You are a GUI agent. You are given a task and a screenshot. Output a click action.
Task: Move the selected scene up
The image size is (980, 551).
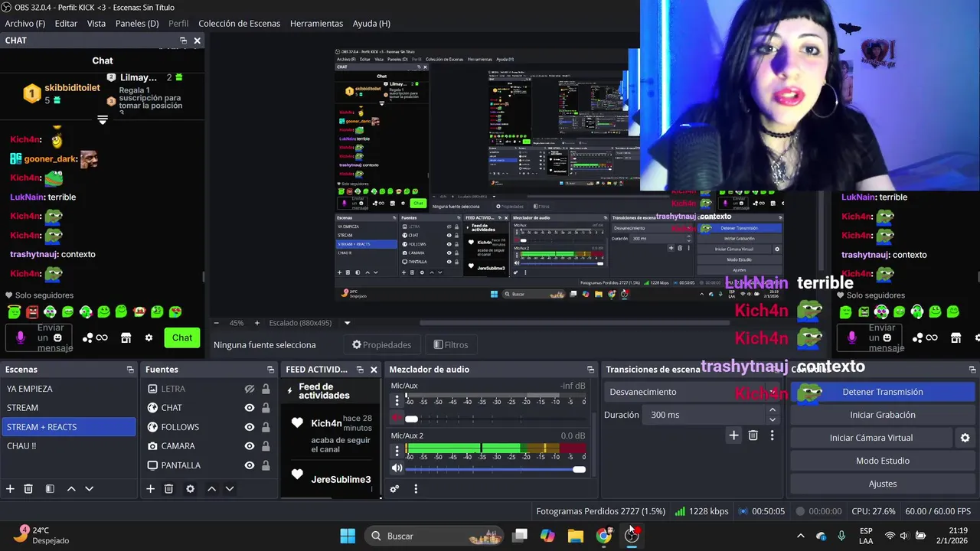(71, 489)
